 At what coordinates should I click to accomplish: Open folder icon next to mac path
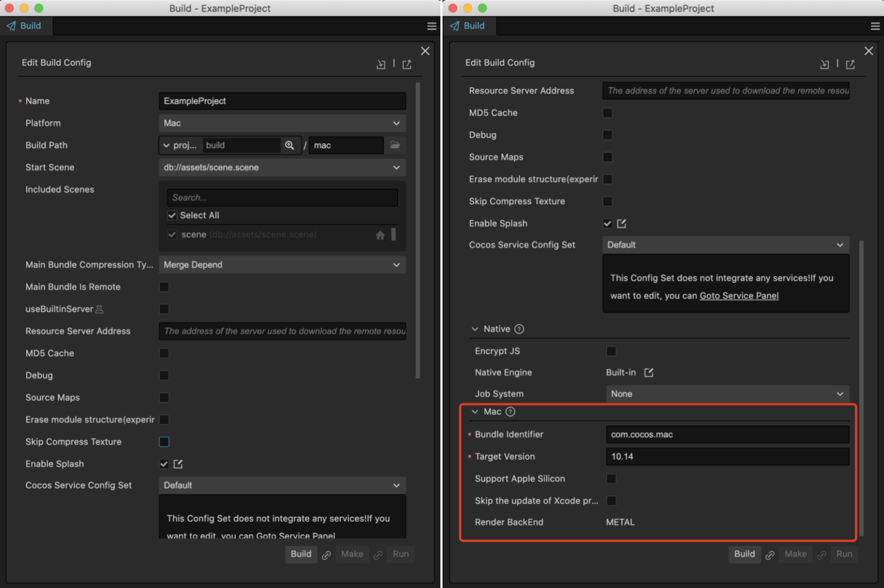pos(395,145)
